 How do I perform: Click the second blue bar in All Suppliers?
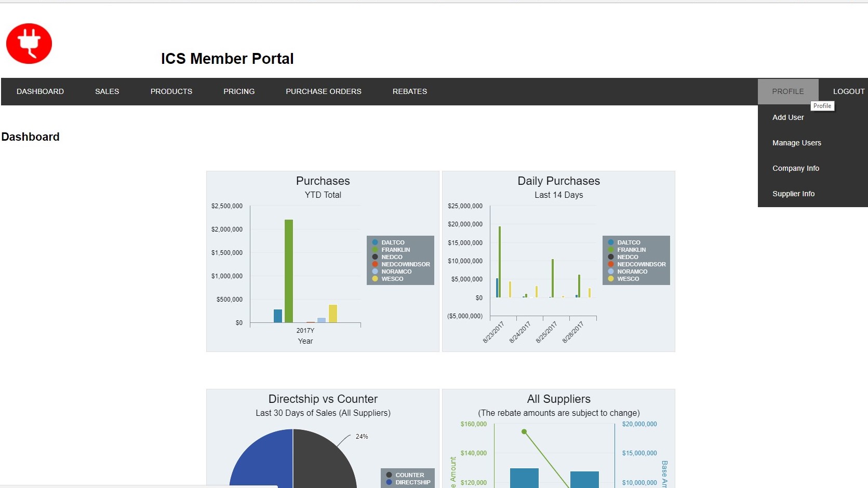coord(584,480)
